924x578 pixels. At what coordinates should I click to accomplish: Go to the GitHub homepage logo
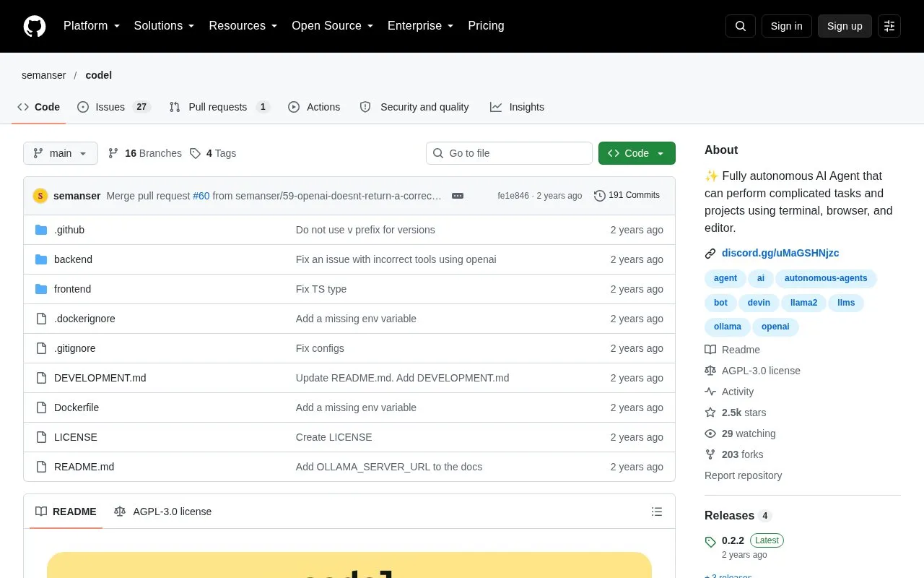click(35, 26)
